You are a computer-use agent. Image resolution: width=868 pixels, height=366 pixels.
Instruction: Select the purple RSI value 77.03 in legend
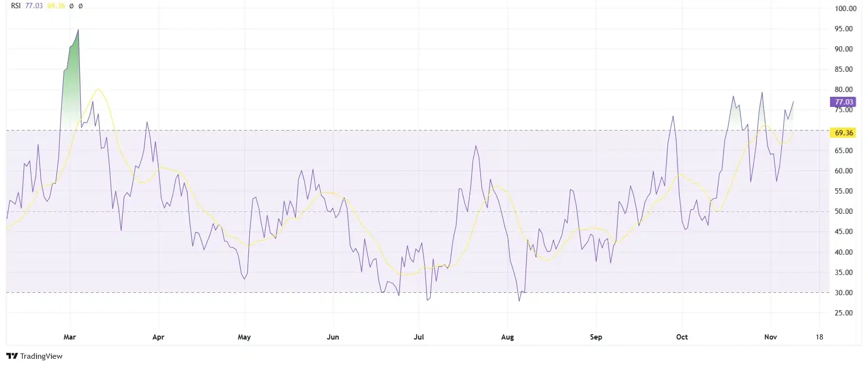(x=34, y=6)
